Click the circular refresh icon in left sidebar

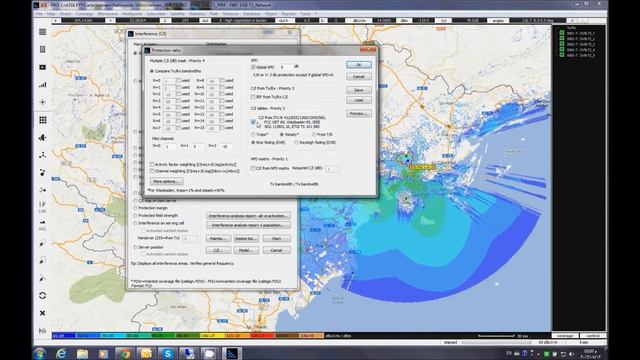click(x=42, y=296)
